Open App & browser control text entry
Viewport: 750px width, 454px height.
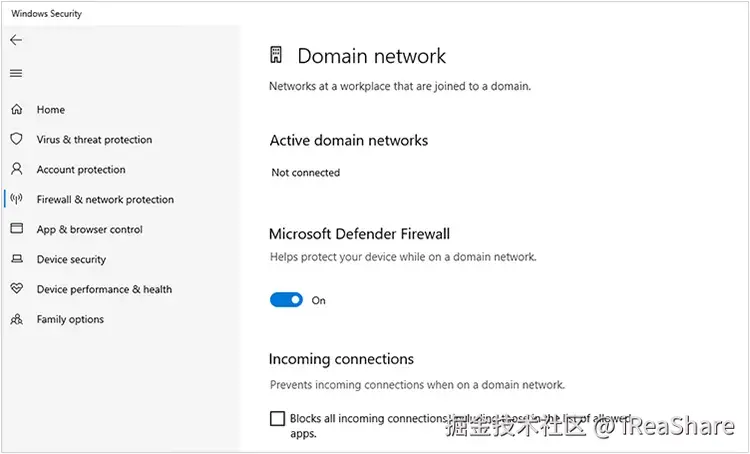pyautogui.click(x=90, y=230)
